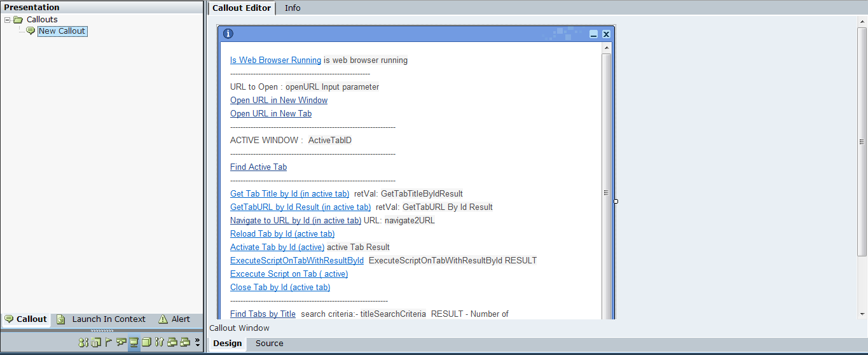This screenshot has height=355, width=868.
Task: Click the flag icon in bottom toolbar
Action: click(109, 342)
